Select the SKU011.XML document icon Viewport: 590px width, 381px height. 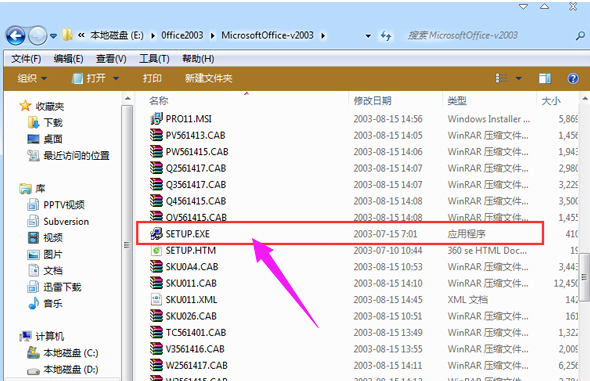tap(156, 300)
